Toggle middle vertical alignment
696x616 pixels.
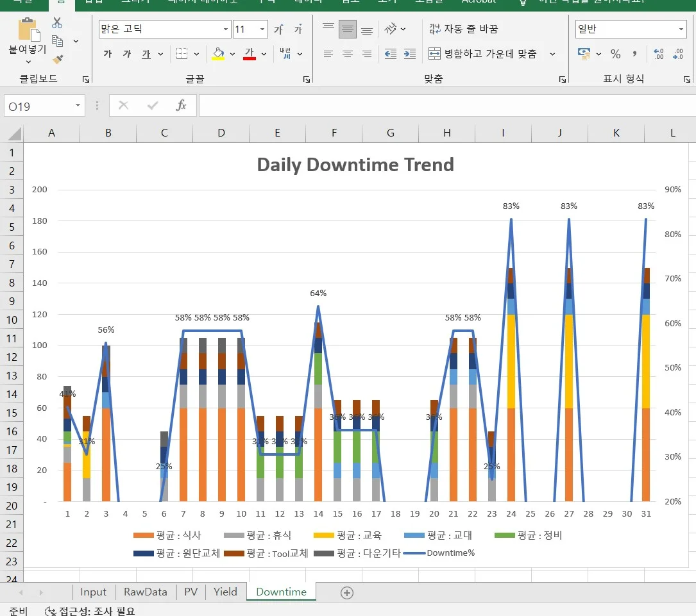pyautogui.click(x=348, y=29)
